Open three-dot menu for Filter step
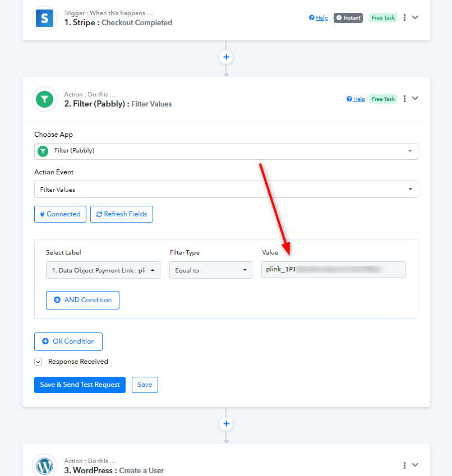Image resolution: width=452 pixels, height=476 pixels. tap(404, 99)
